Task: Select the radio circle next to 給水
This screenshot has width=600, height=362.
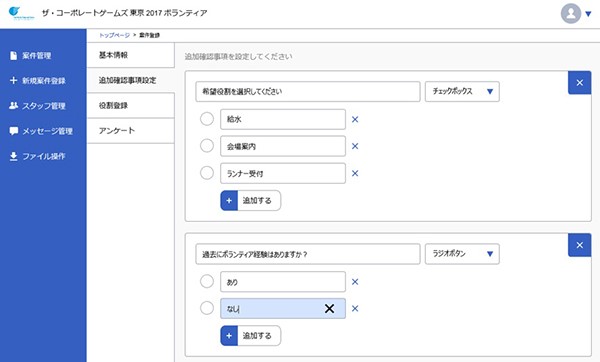Action: tap(207, 119)
